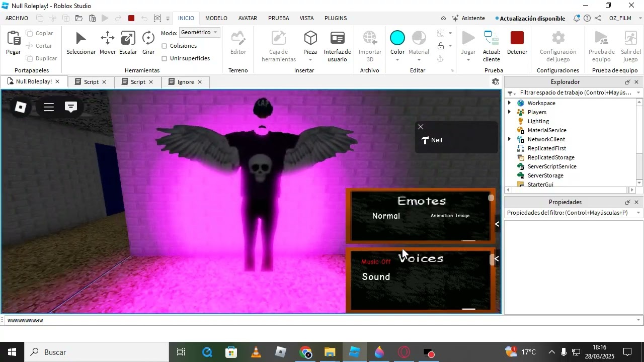
Task: Click the red Detener stop button
Action: pos(517,38)
